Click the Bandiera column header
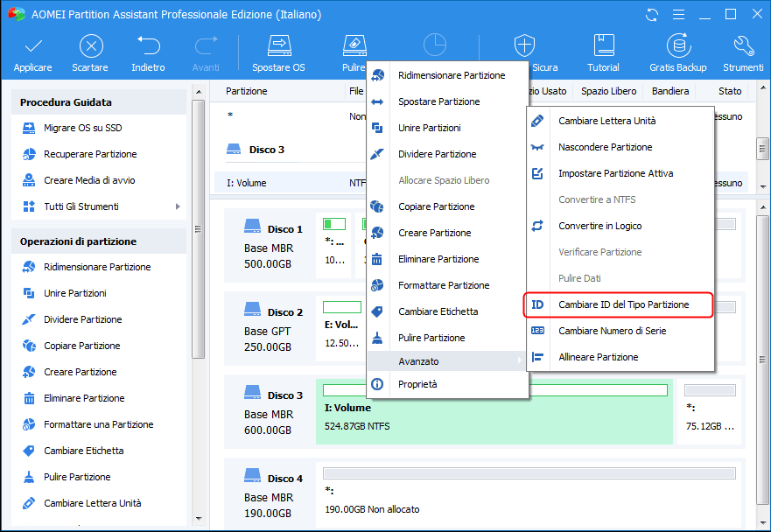The image size is (771, 532). click(670, 91)
